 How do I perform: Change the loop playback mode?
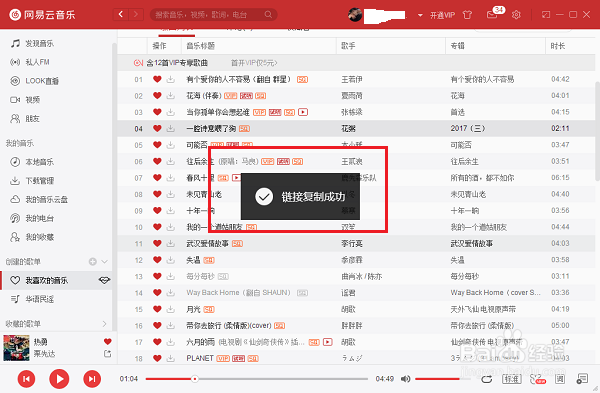[x=487, y=379]
